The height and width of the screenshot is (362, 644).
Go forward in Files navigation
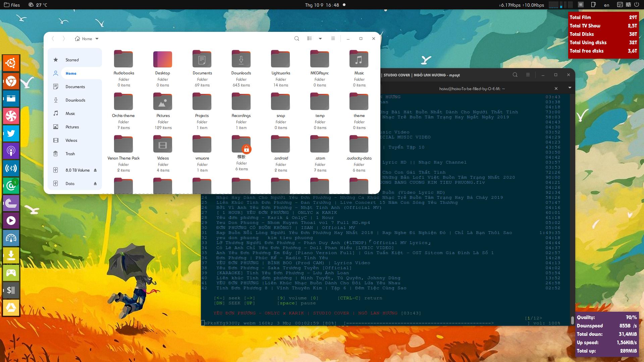[x=64, y=39]
